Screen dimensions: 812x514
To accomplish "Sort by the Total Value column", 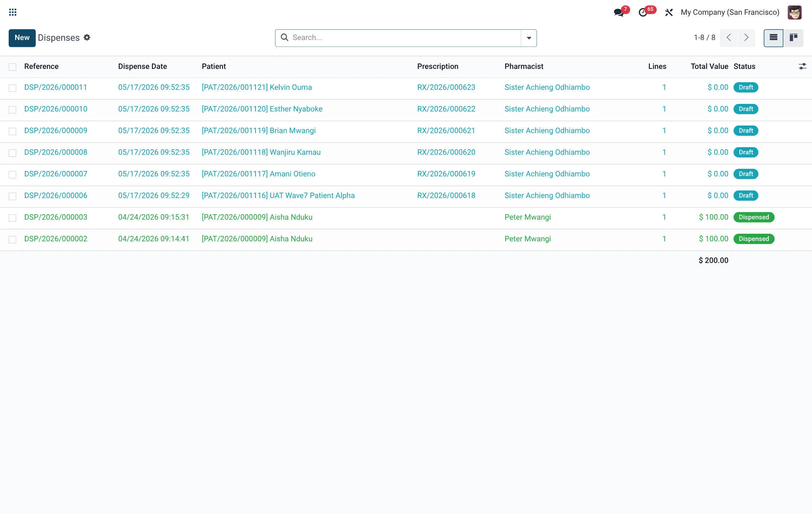I will click(x=710, y=66).
